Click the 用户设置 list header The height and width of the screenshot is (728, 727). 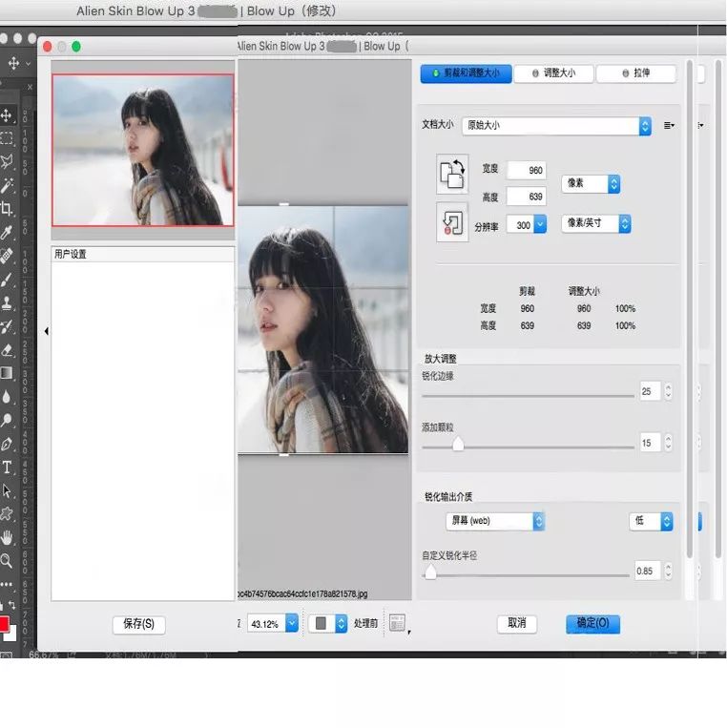pos(142,255)
